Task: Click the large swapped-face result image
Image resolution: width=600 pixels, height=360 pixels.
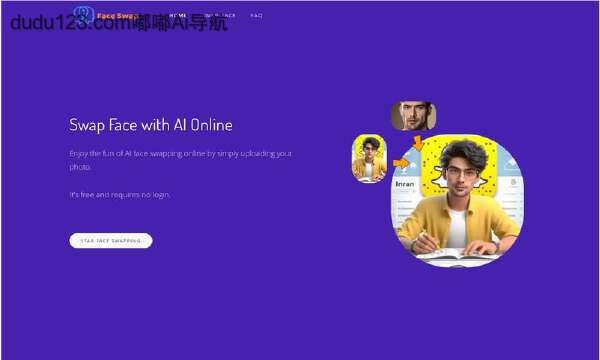Action: [x=457, y=200]
